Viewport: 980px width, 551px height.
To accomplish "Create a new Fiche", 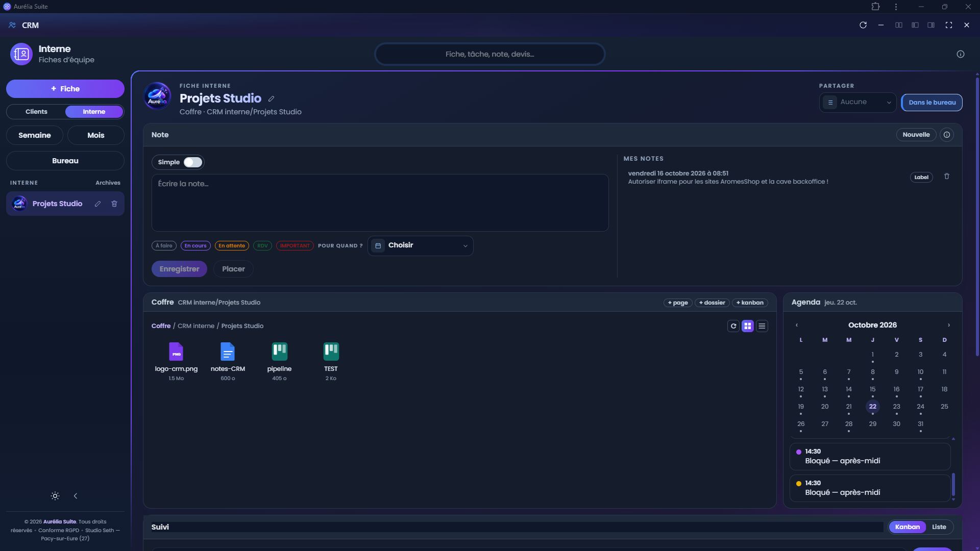I will click(65, 89).
